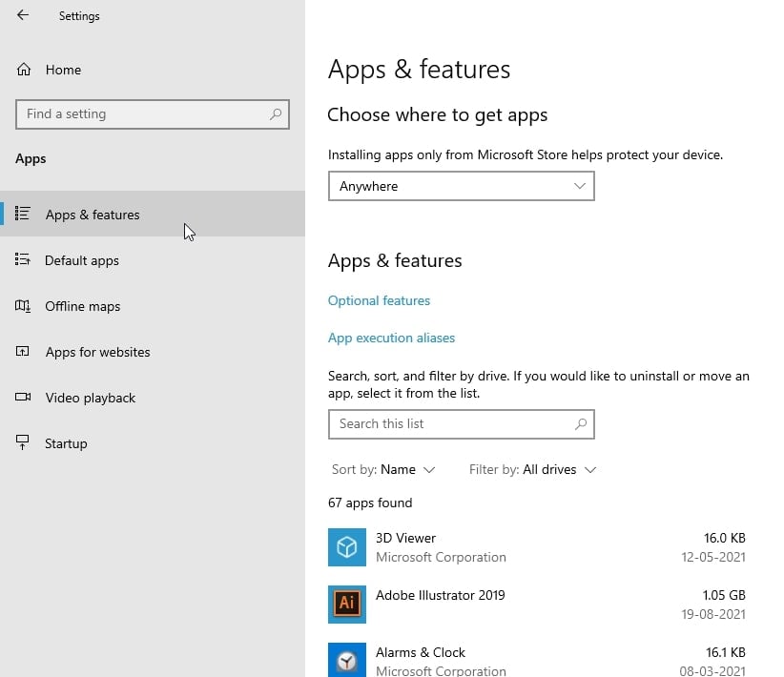Click the back arrow in Settings
This screenshot has height=677, width=784.
(x=23, y=15)
